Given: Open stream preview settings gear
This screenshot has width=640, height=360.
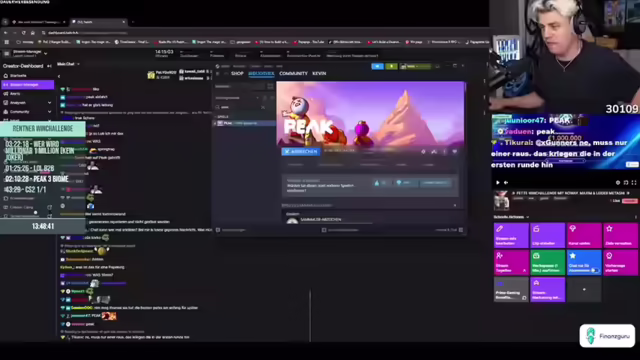Looking at the screenshot, I should [x=618, y=182].
